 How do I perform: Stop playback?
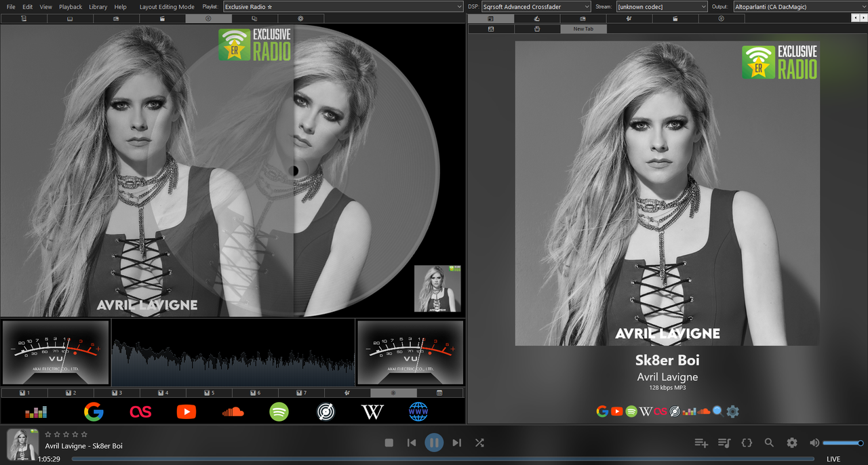[389, 443]
